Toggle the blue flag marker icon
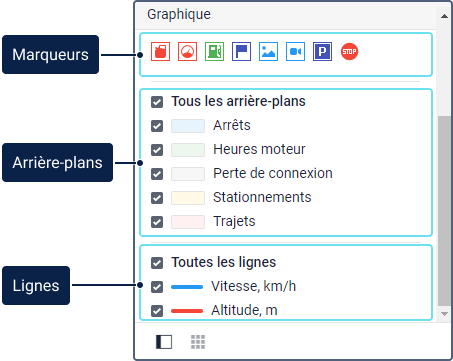453x361 pixels. 241,52
